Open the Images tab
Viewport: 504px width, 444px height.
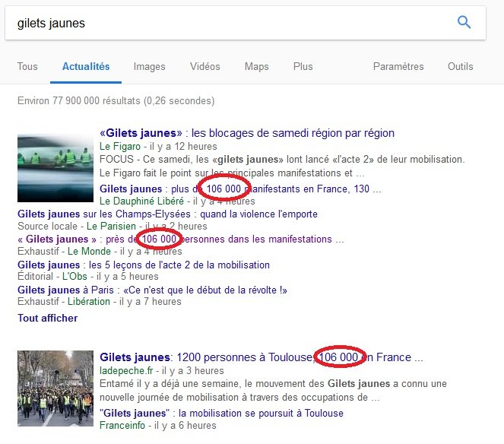[x=149, y=67]
